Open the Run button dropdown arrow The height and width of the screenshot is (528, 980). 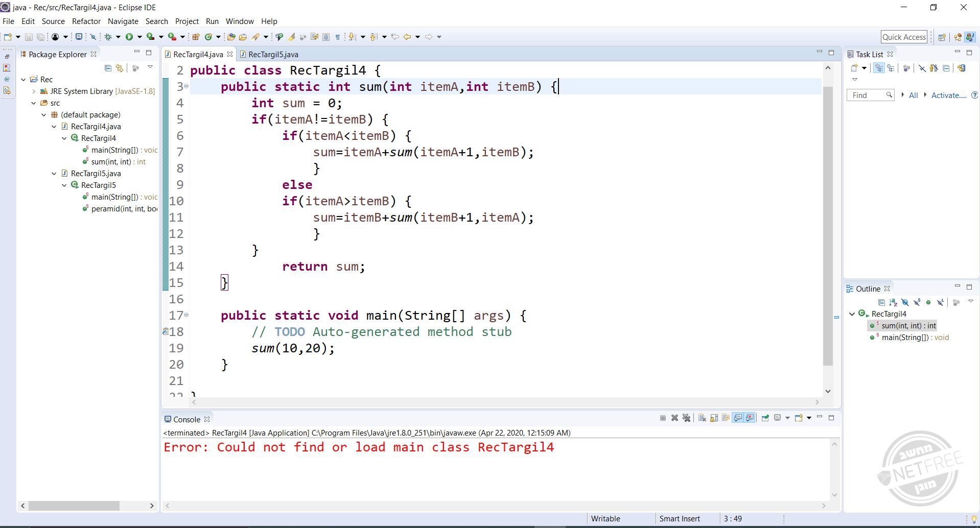139,37
